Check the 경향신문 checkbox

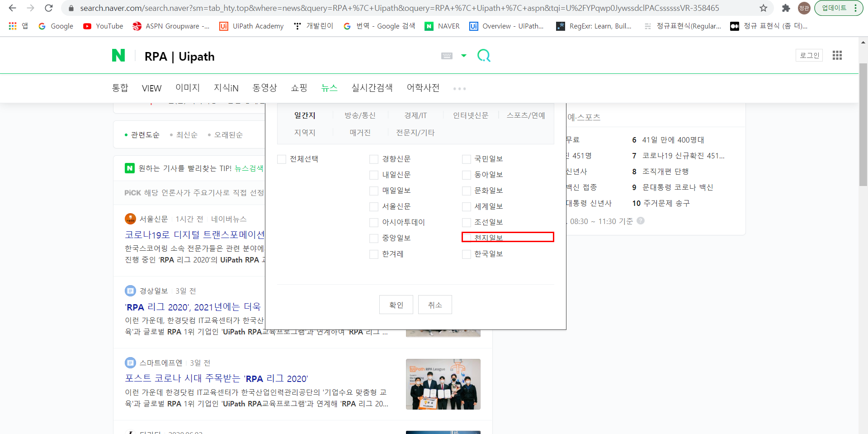[x=374, y=159]
